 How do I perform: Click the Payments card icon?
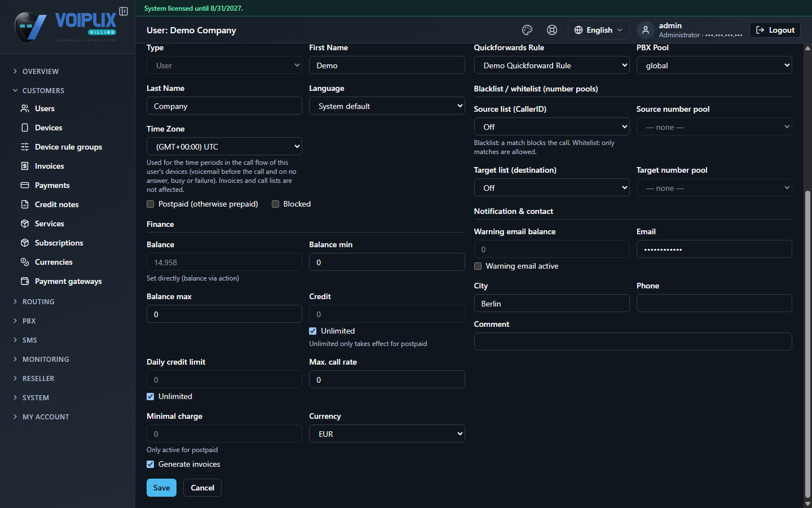click(25, 185)
